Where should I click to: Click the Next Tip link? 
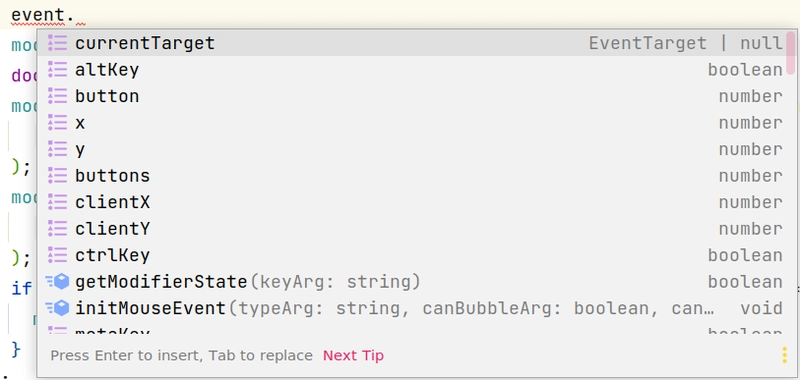pyautogui.click(x=353, y=356)
